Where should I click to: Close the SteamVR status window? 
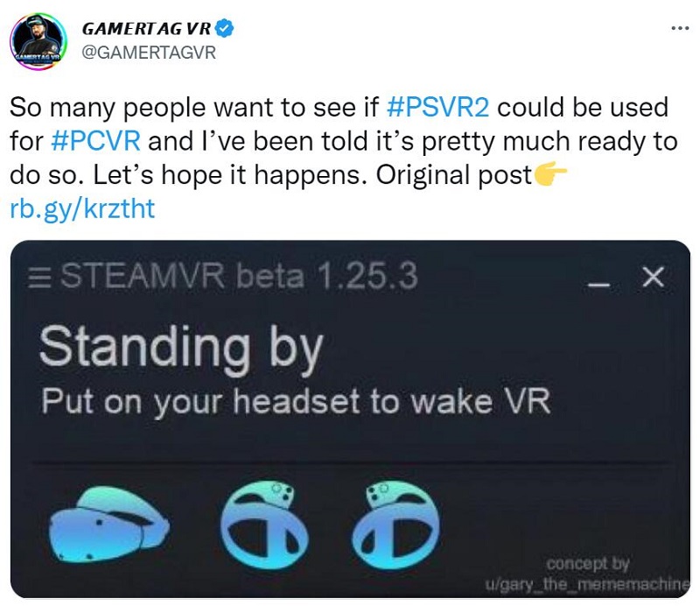[653, 277]
